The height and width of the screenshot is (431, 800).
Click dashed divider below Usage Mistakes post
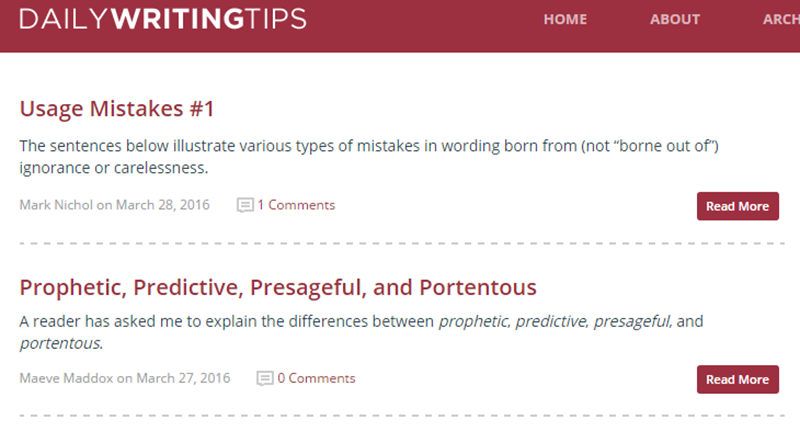[402, 244]
